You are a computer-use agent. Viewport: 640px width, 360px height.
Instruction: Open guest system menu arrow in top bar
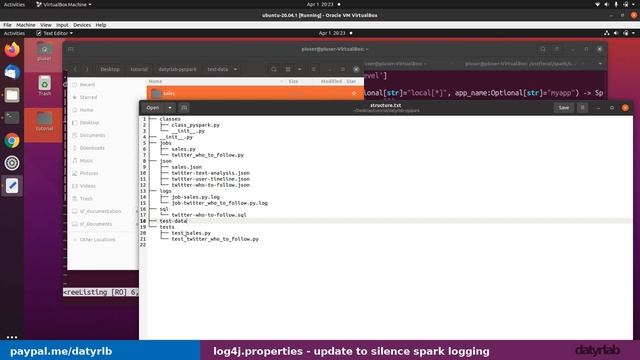[x=633, y=33]
